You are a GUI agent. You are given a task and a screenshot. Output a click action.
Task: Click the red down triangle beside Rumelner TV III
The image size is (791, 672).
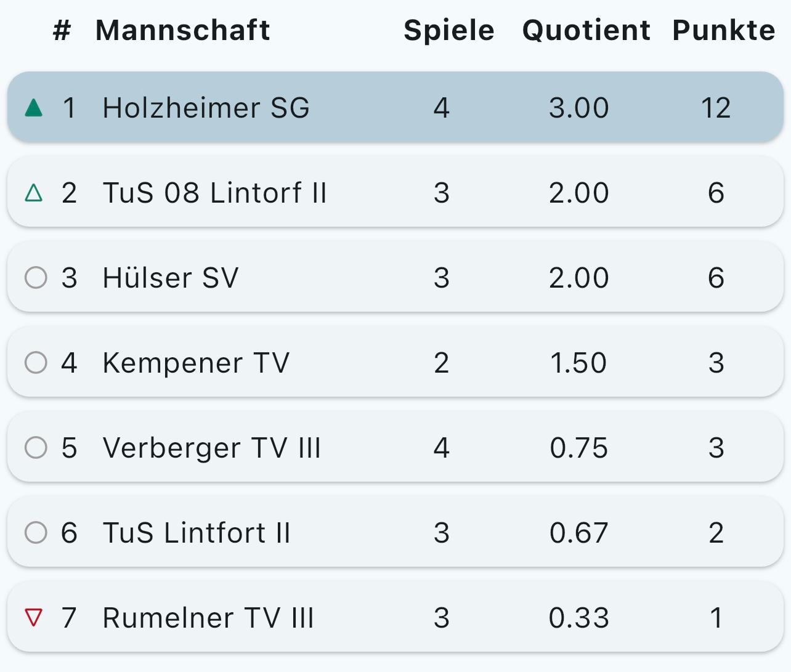point(34,617)
